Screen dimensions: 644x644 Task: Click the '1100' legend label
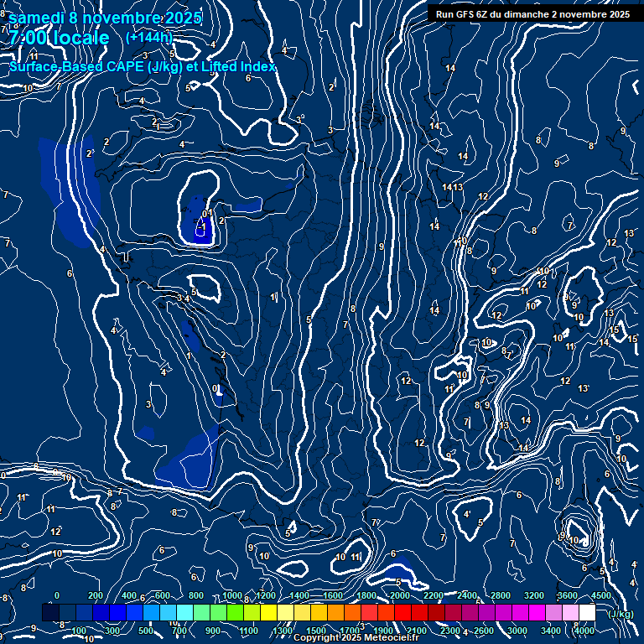click(249, 631)
